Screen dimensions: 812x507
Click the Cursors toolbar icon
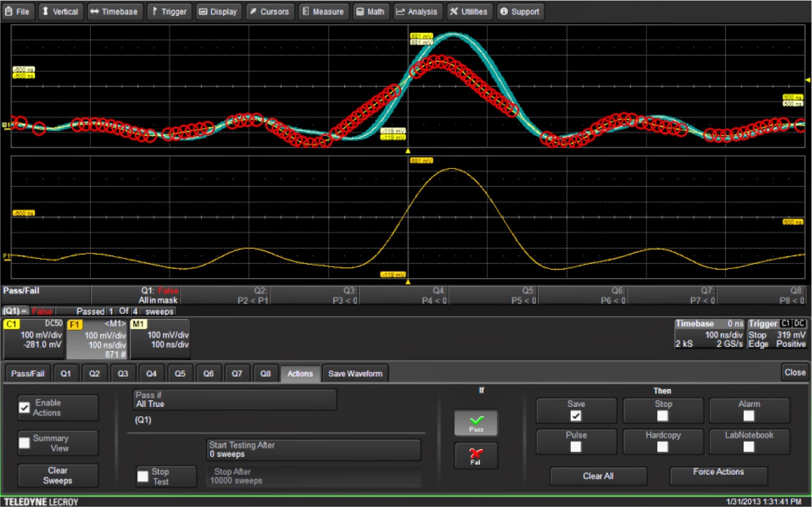(x=270, y=11)
